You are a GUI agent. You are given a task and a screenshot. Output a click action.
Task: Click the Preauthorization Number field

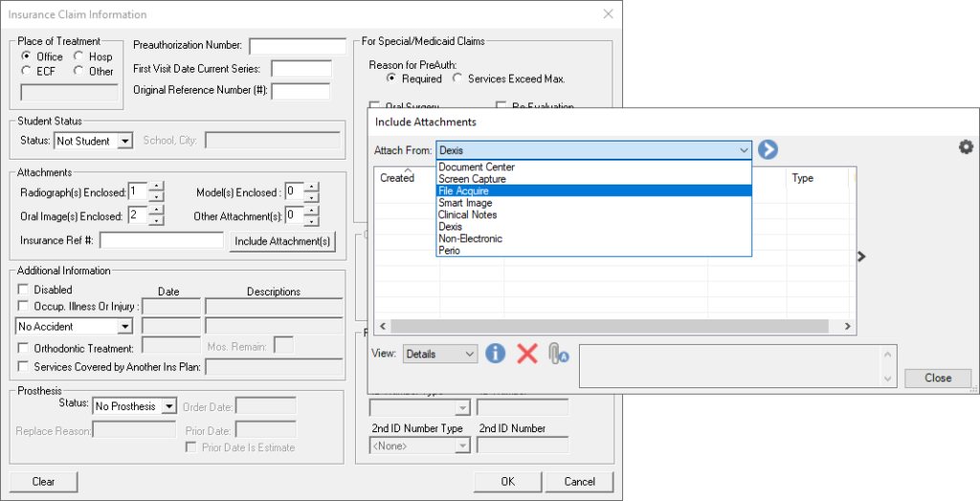(x=297, y=46)
